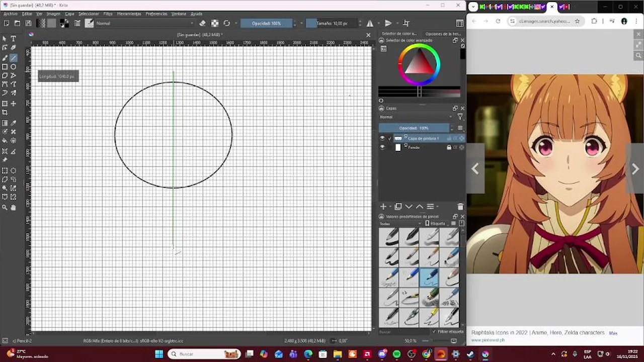Screen dimensions: 644x362
Task: Go to next image in browser viewer
Action: click(x=635, y=169)
